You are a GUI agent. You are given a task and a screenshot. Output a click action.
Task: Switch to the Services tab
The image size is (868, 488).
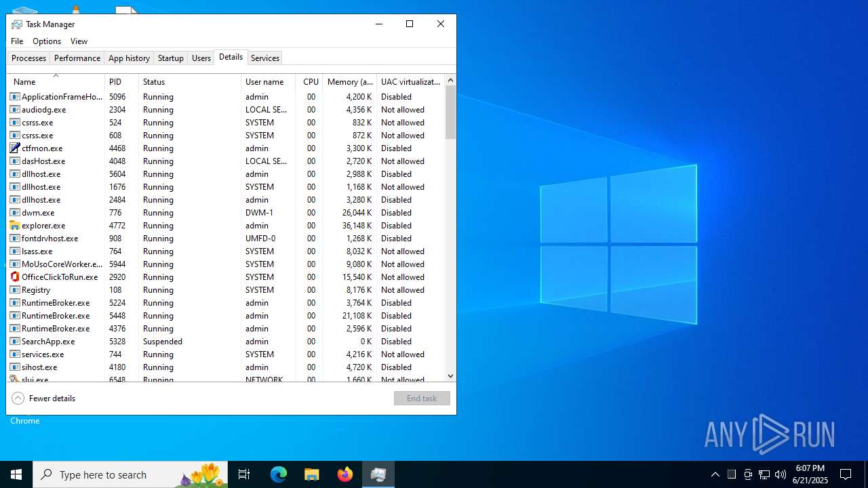coord(265,58)
